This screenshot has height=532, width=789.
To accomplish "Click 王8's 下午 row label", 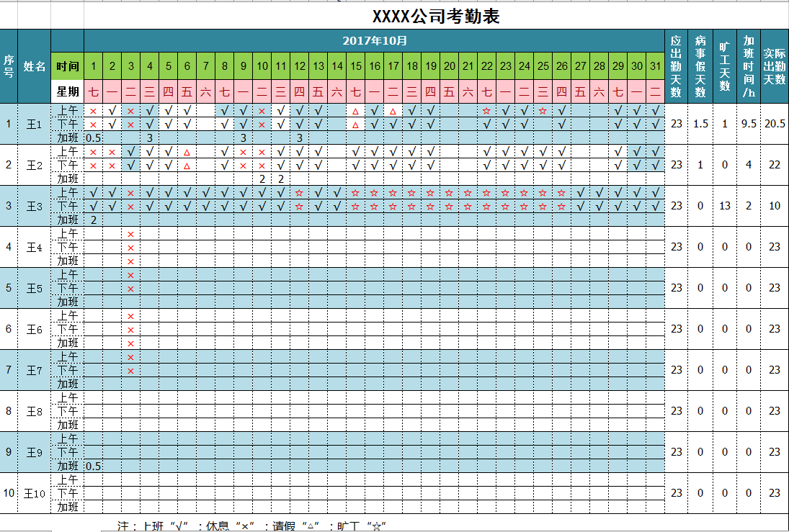I will pos(68,411).
